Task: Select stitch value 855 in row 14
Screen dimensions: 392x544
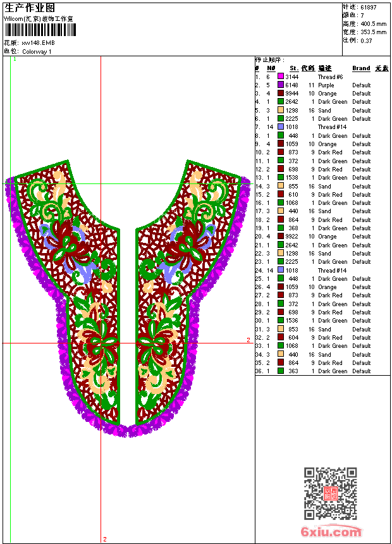Action: 293,186
